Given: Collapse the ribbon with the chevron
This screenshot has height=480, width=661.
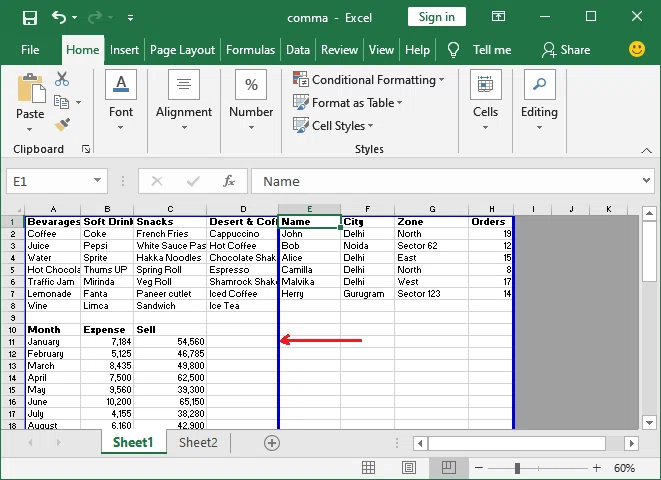Looking at the screenshot, I should point(646,150).
